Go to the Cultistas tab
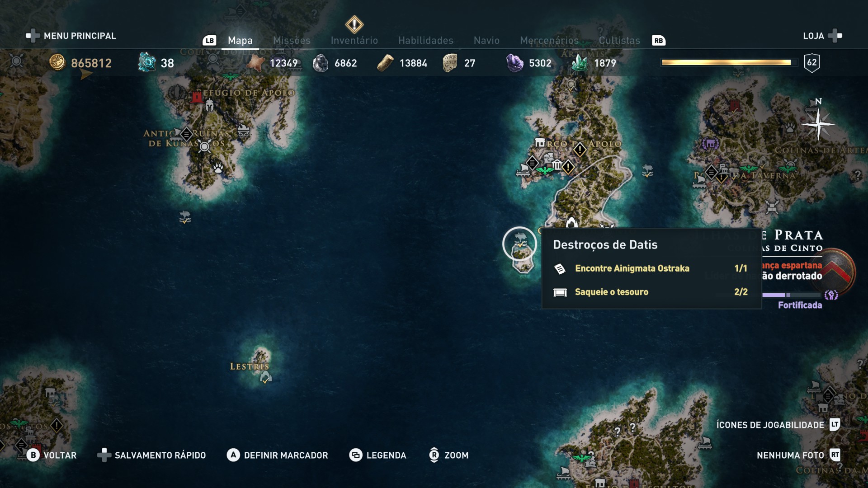Screen dimensions: 868x488 pos(619,40)
